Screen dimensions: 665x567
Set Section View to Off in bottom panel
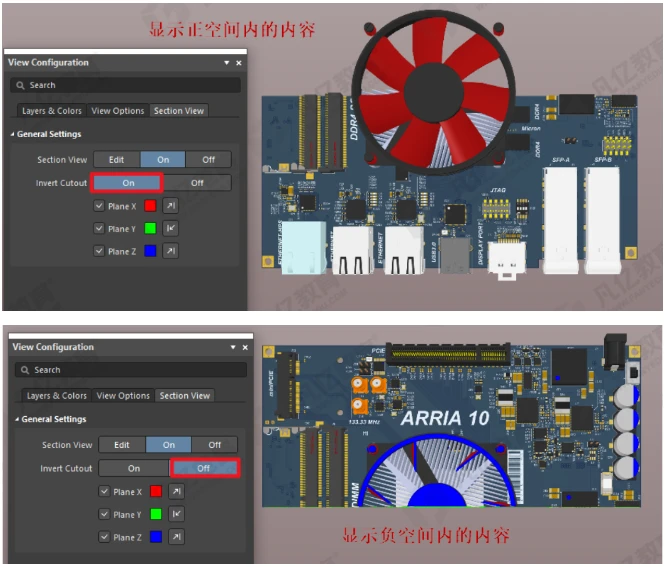214,445
